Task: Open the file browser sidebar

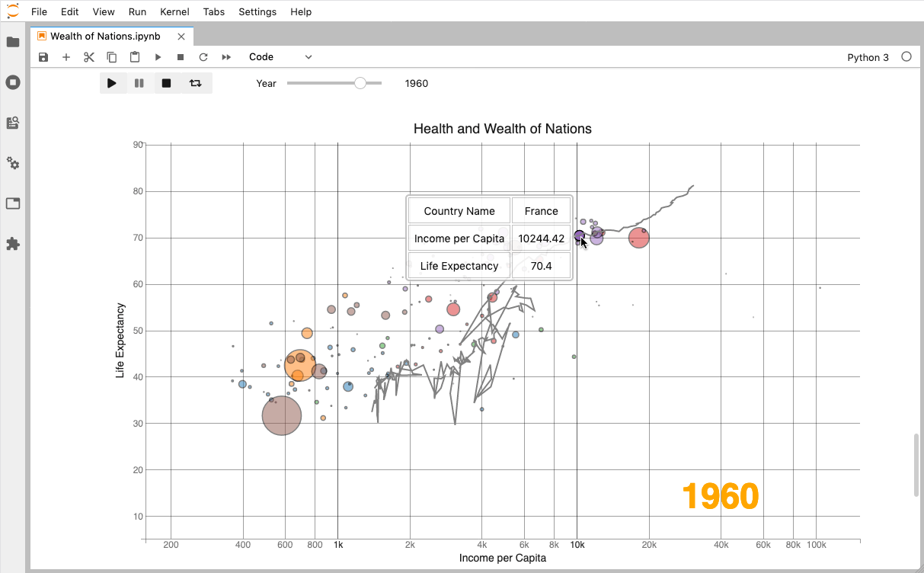Action: pyautogui.click(x=13, y=42)
